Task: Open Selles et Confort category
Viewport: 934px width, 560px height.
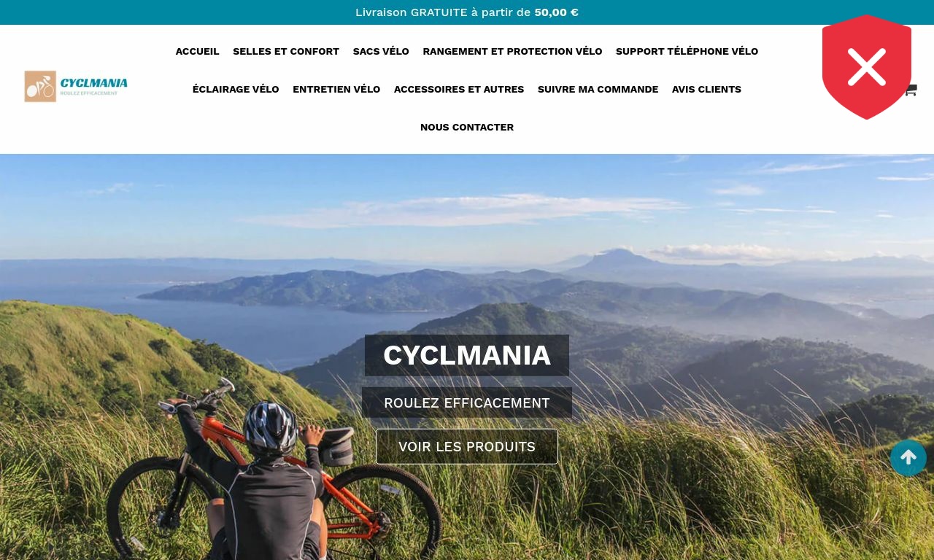Action: pyautogui.click(x=286, y=51)
